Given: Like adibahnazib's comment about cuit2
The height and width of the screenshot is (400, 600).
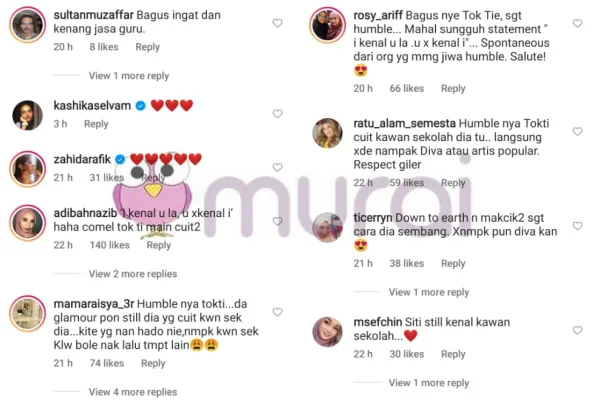Looking at the screenshot, I should [277, 221].
